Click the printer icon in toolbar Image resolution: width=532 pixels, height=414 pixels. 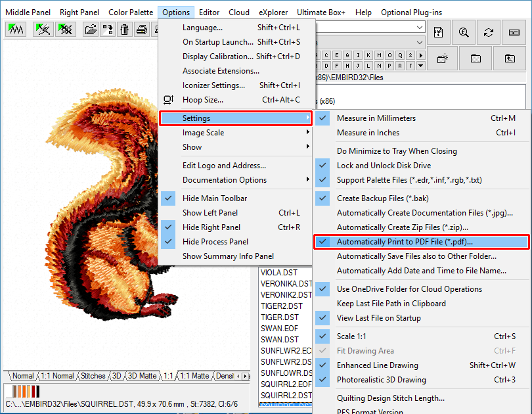[142, 30]
